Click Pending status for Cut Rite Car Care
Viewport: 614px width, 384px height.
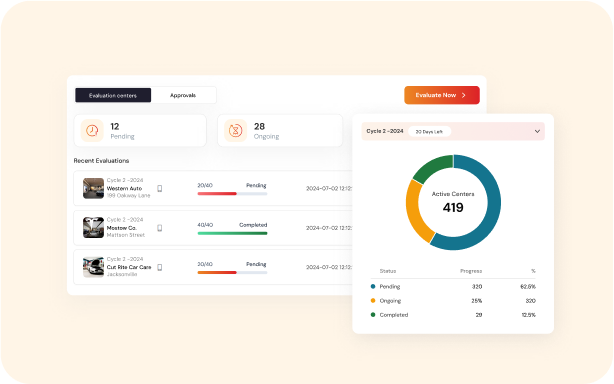pyautogui.click(x=256, y=264)
